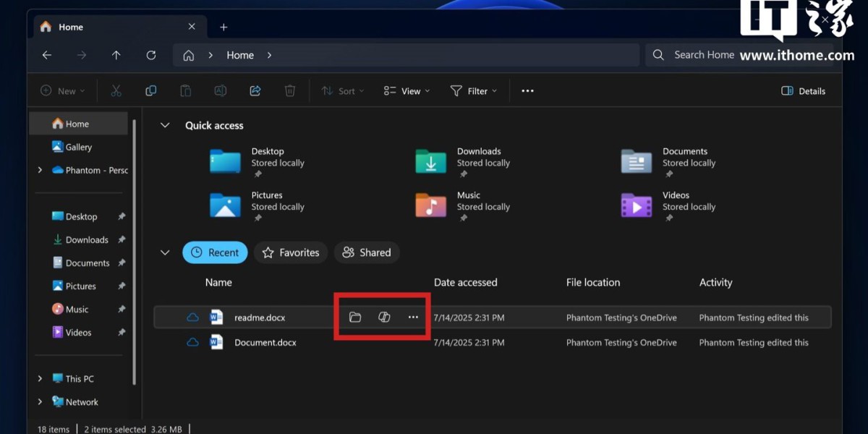
Task: Click the Copilot icon on readme.docx row
Action: tap(384, 318)
